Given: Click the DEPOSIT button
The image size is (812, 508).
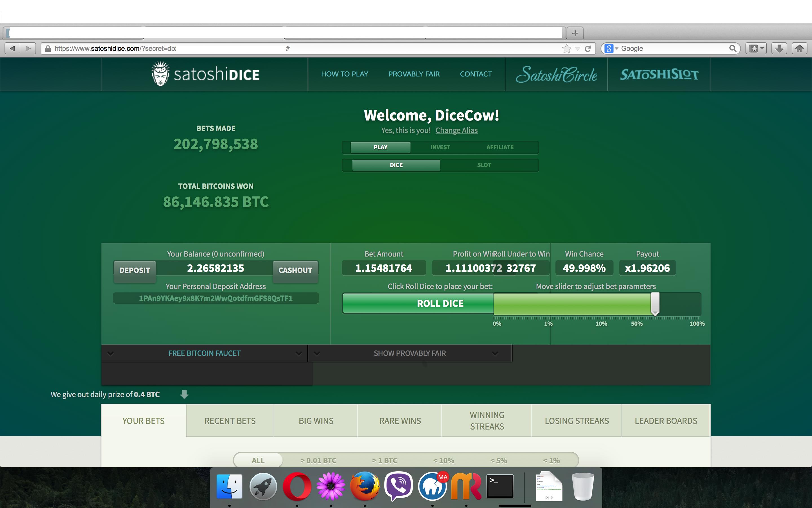Looking at the screenshot, I should pyautogui.click(x=135, y=270).
